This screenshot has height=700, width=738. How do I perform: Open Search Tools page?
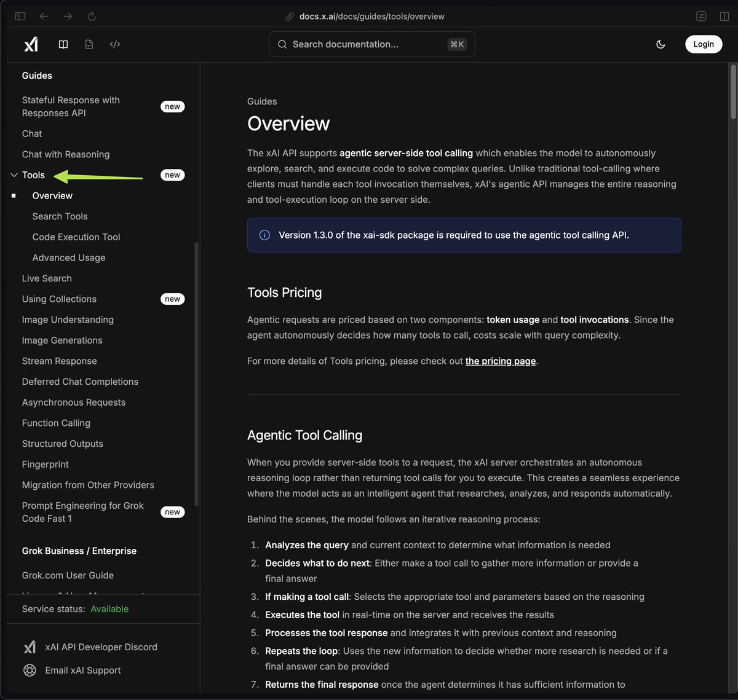tap(60, 216)
